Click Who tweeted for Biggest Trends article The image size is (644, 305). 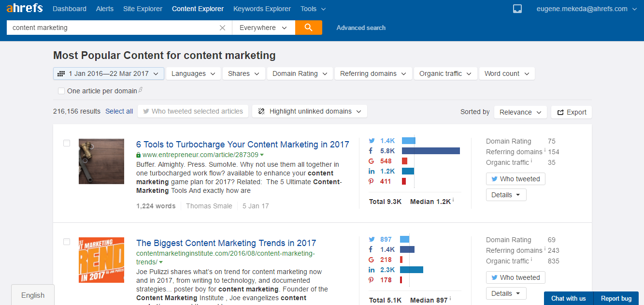[x=515, y=277]
